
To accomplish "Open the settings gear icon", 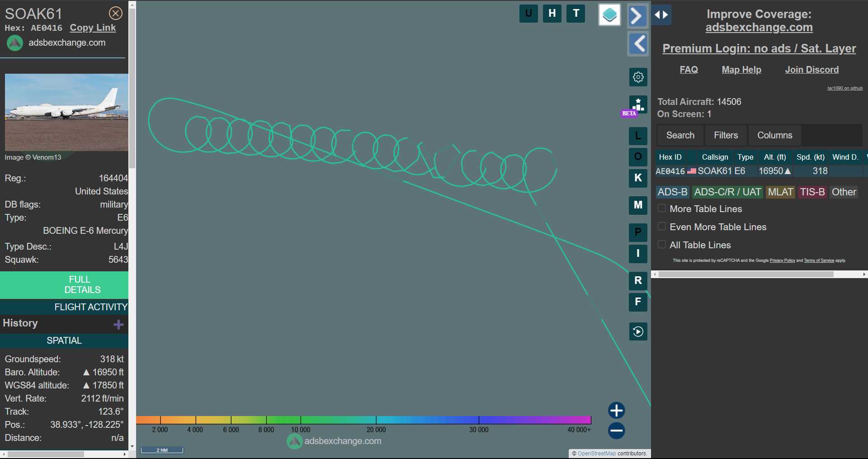I will (x=638, y=77).
